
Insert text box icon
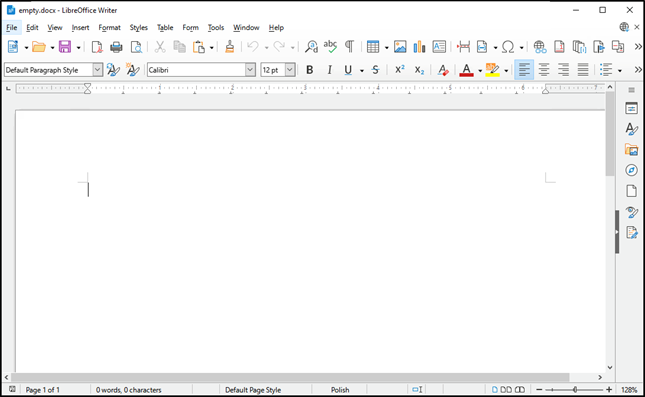pos(439,47)
